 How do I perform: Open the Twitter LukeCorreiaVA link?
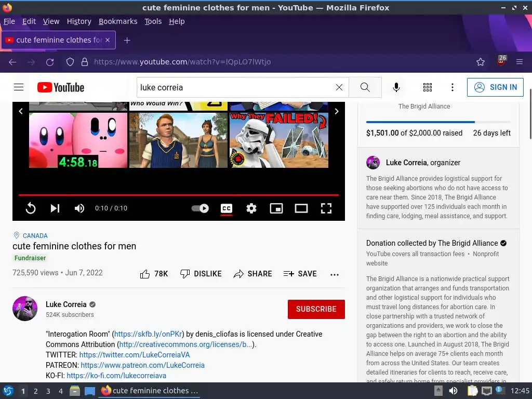tap(135, 355)
